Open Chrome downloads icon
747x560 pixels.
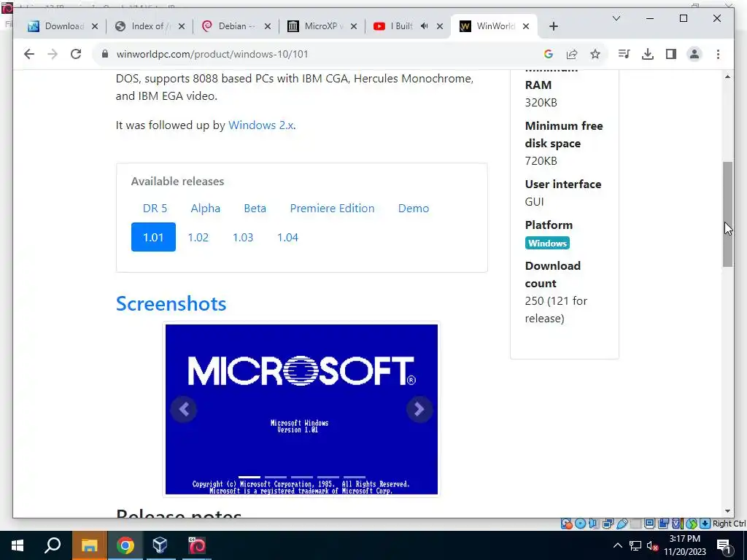tap(648, 54)
